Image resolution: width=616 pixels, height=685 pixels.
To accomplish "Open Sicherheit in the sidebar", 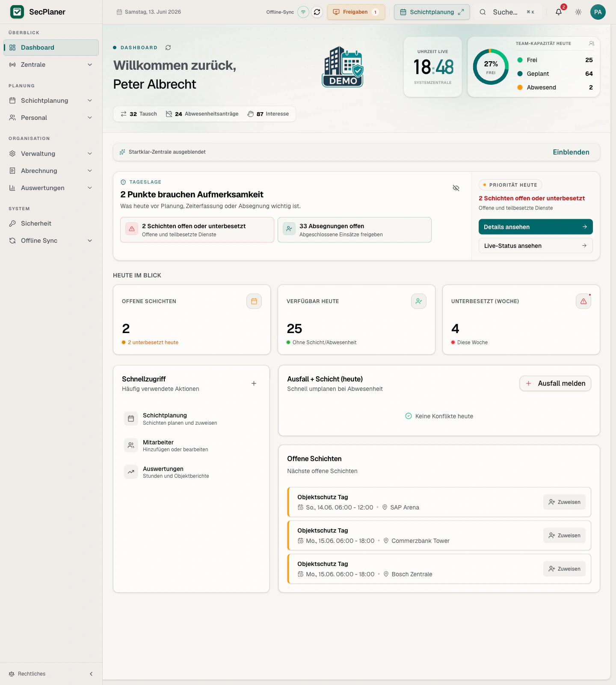I will coord(51,223).
